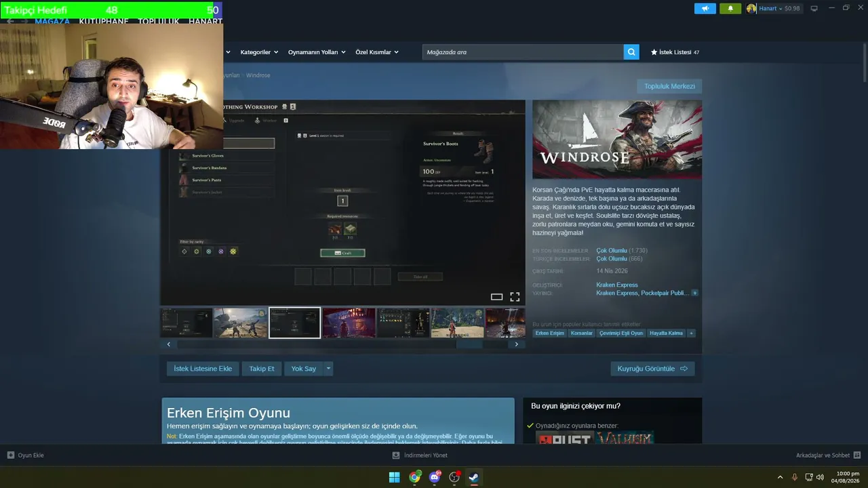This screenshot has width=868, height=488.
Task: Open the OBS icon in the taskbar
Action: (454, 477)
